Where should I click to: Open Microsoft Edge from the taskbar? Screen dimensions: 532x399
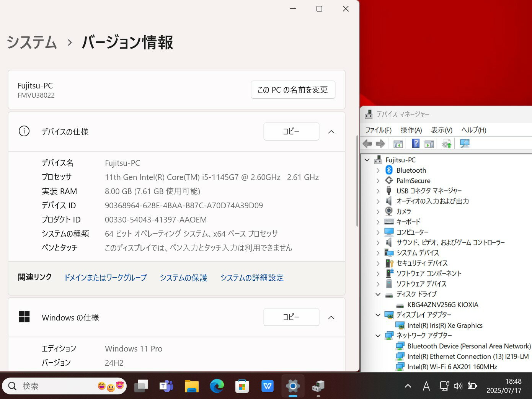tap(217, 386)
